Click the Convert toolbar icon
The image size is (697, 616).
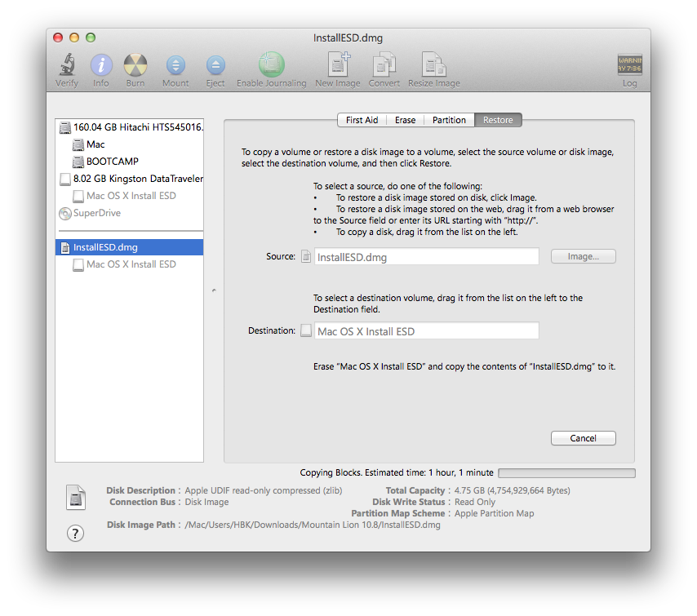384,64
